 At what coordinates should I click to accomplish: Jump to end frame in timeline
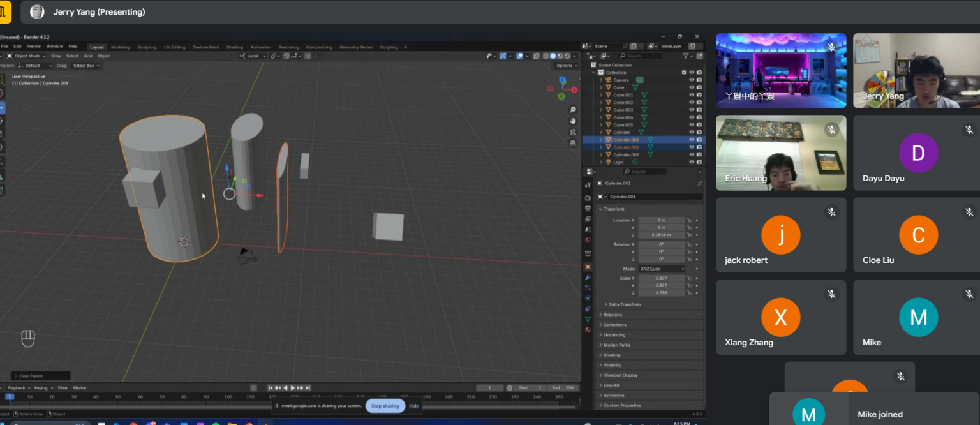(x=308, y=388)
